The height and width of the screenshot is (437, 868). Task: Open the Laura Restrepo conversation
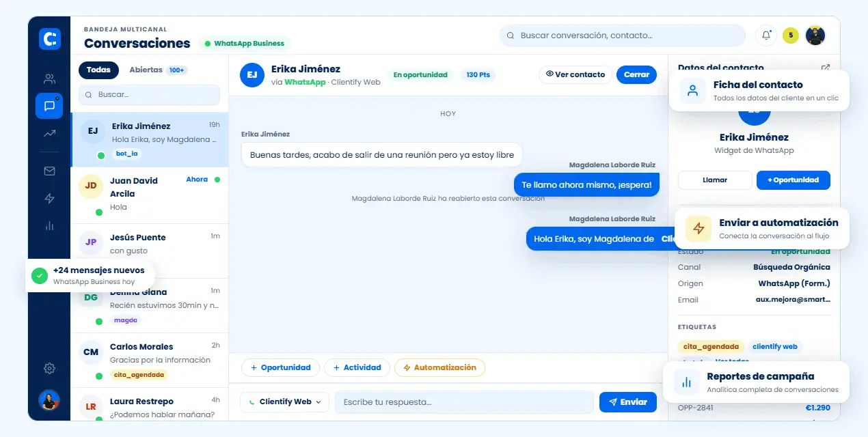(150, 405)
